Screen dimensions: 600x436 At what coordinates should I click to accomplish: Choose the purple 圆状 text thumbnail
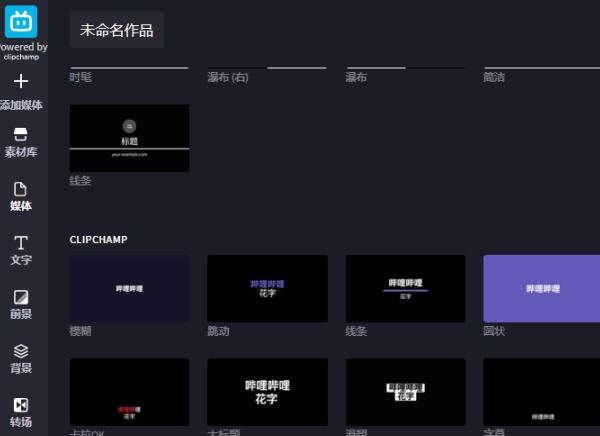click(542, 288)
